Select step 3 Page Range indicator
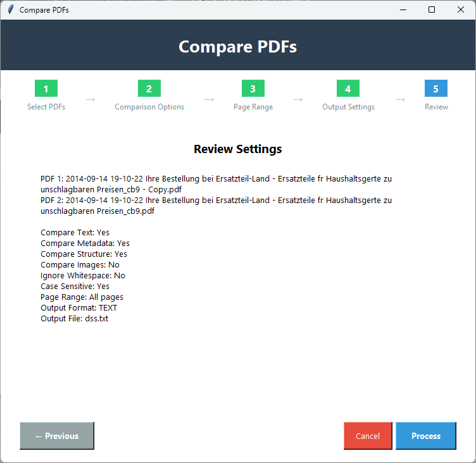Image resolution: width=476 pixels, height=463 pixels. tap(253, 89)
